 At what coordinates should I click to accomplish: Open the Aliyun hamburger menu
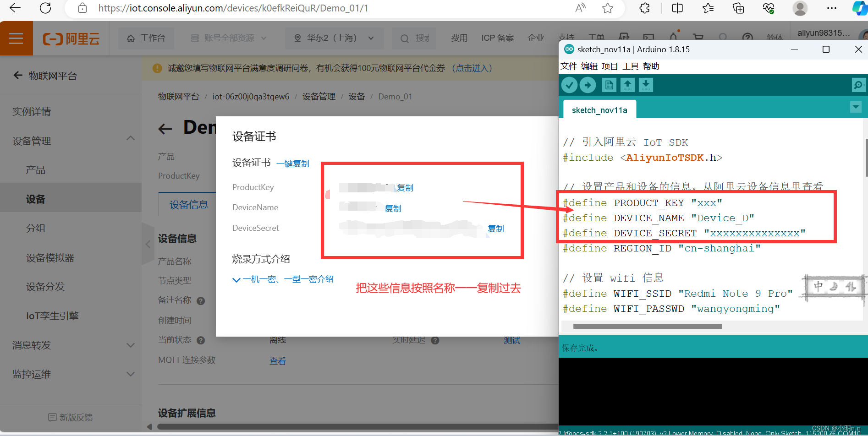point(16,38)
